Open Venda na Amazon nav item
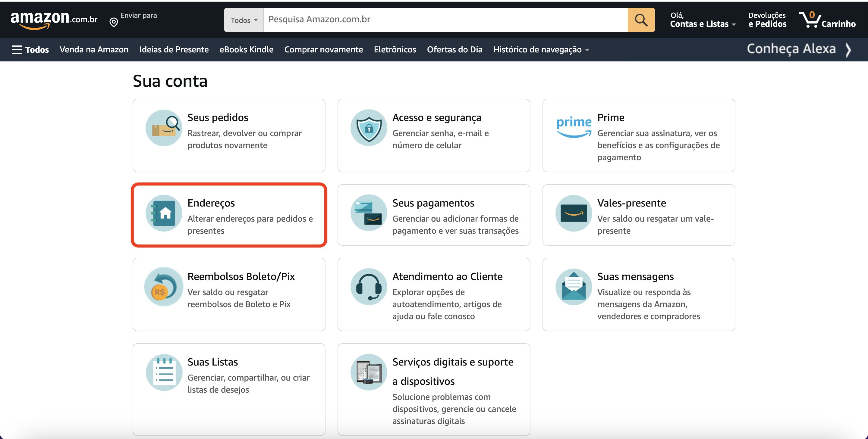Viewport: 868px width, 439px height. point(94,49)
